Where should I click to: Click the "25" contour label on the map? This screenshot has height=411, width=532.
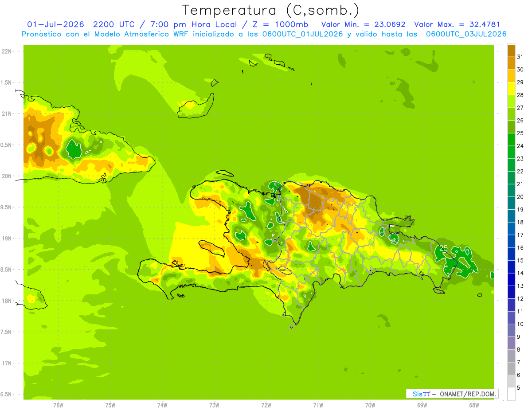click(443, 248)
